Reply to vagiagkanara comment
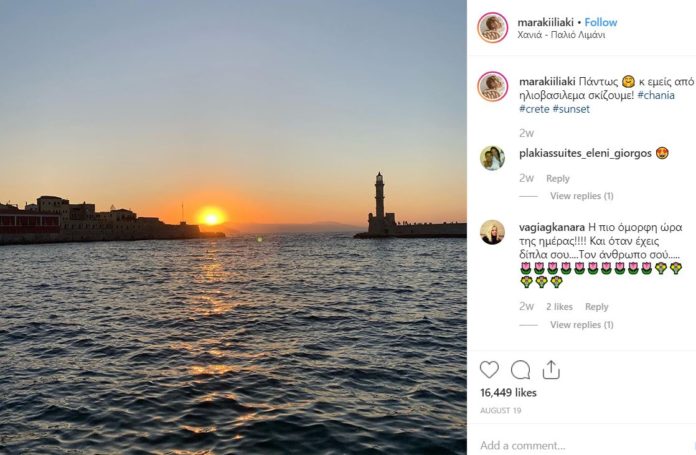Viewport: 696px width, 455px height. (596, 307)
